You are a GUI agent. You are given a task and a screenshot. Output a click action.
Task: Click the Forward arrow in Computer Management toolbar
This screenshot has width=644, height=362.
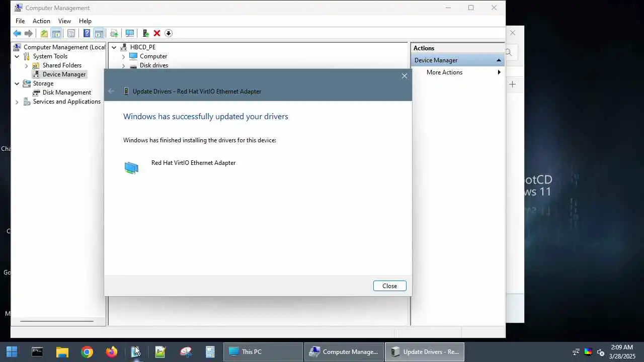29,33
